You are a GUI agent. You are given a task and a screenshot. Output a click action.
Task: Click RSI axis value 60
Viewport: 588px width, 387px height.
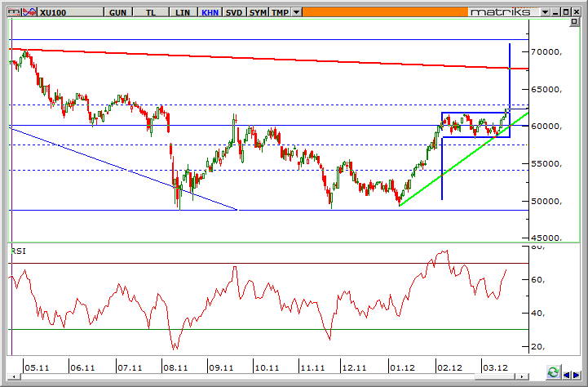point(537,280)
